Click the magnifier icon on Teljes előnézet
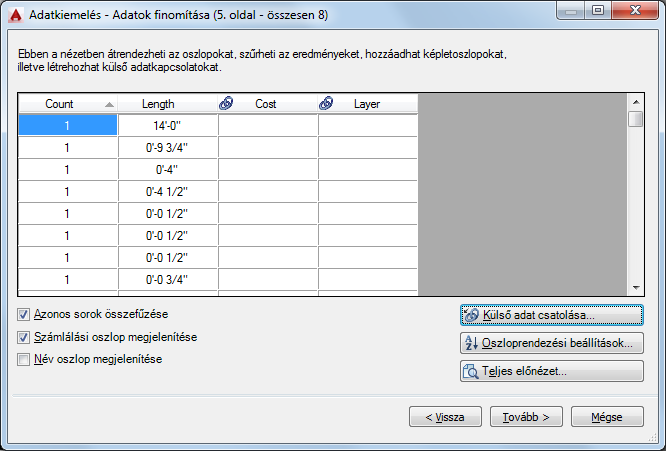This screenshot has width=666, height=451. tap(471, 371)
